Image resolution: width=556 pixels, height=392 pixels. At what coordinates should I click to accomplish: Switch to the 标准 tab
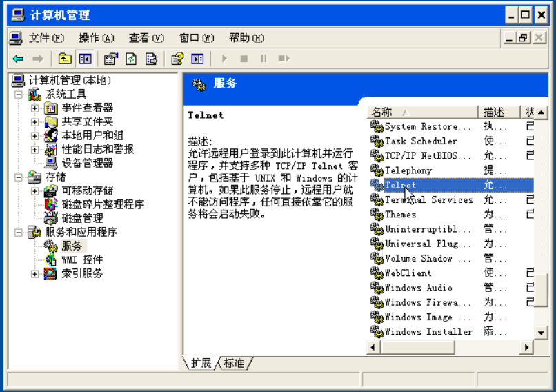click(x=234, y=363)
